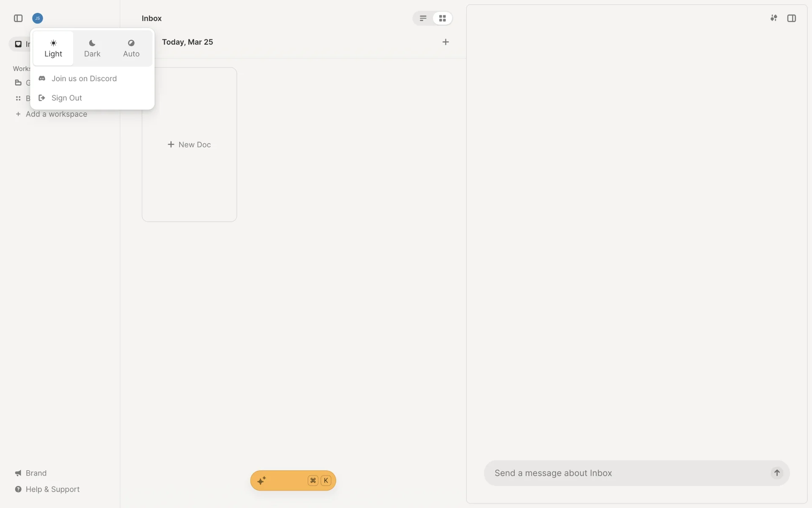Open Help & Support
The width and height of the screenshot is (812, 508).
(52, 489)
